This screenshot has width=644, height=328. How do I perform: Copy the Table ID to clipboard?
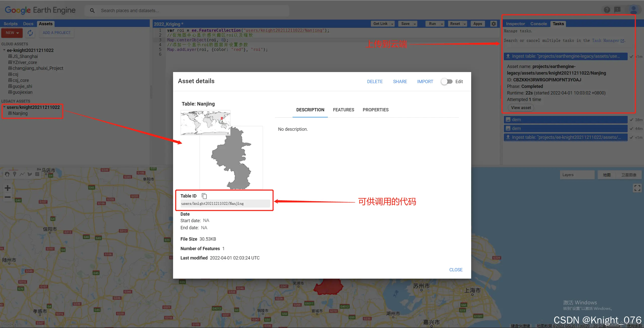204,196
